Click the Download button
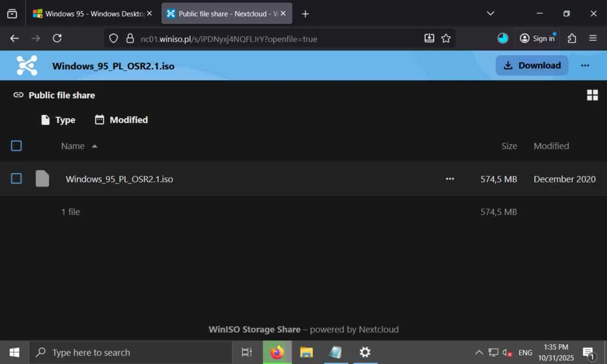The height and width of the screenshot is (364, 607). tap(532, 65)
